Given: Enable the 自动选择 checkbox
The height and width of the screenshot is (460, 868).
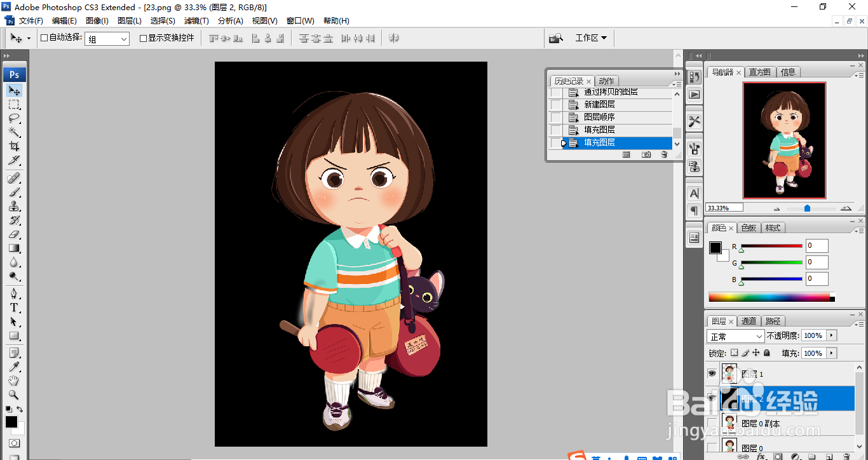Looking at the screenshot, I should coord(44,38).
